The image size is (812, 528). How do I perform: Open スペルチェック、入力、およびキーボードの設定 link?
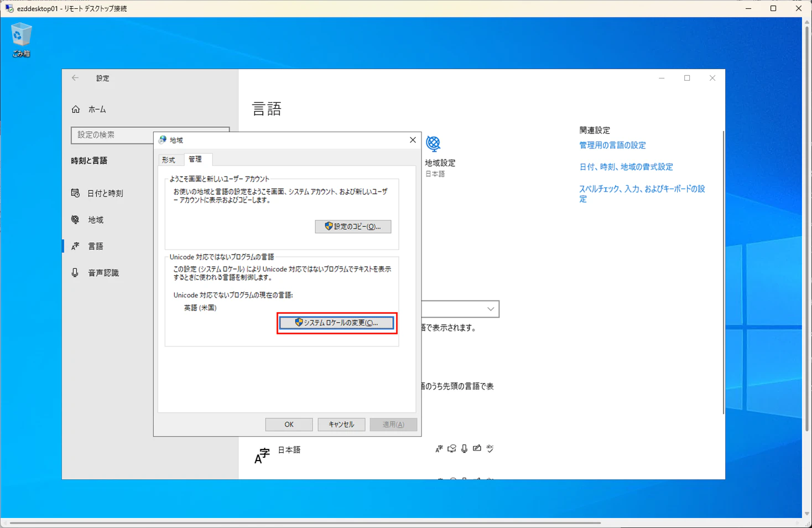(x=642, y=194)
